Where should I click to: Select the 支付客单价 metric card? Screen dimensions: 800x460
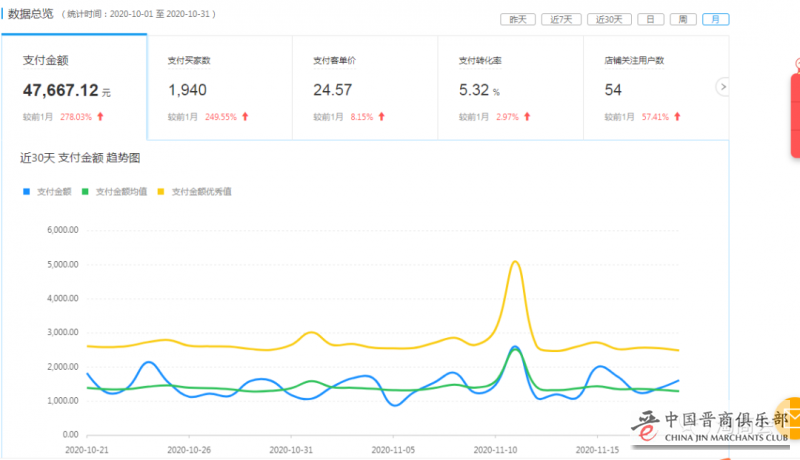364,88
